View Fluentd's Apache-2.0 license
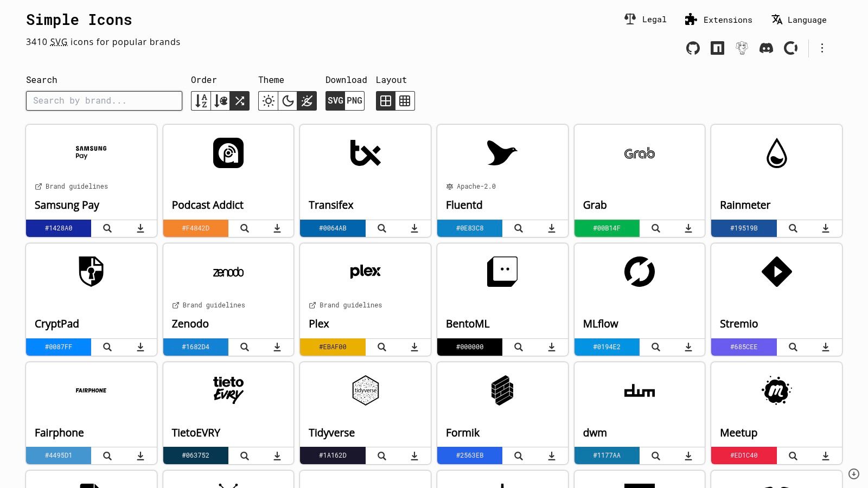 click(471, 187)
